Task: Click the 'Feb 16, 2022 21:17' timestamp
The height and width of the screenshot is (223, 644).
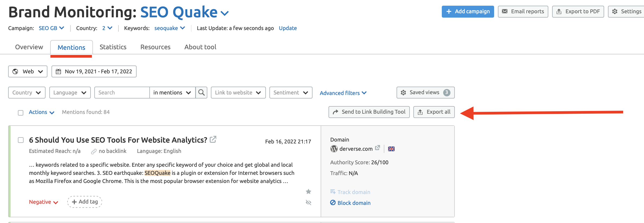Action: coord(288,142)
